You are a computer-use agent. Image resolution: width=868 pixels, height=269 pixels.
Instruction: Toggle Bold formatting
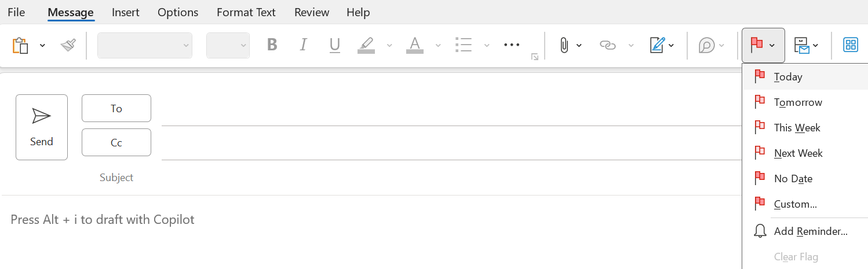[x=272, y=45]
